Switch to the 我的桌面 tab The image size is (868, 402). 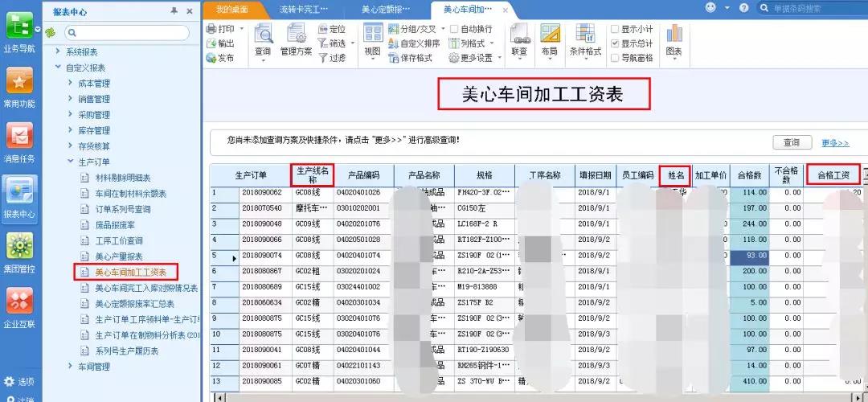pyautogui.click(x=232, y=10)
